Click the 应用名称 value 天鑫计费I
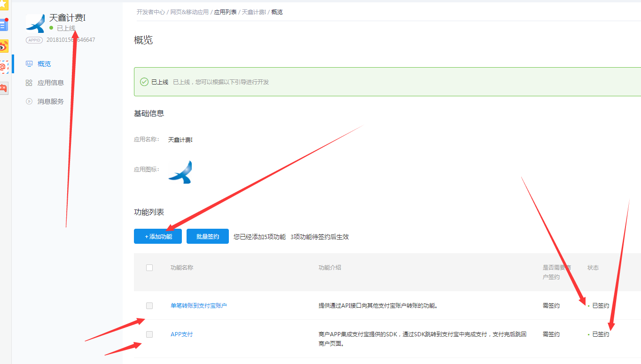This screenshot has height=364, width=641. coord(180,140)
